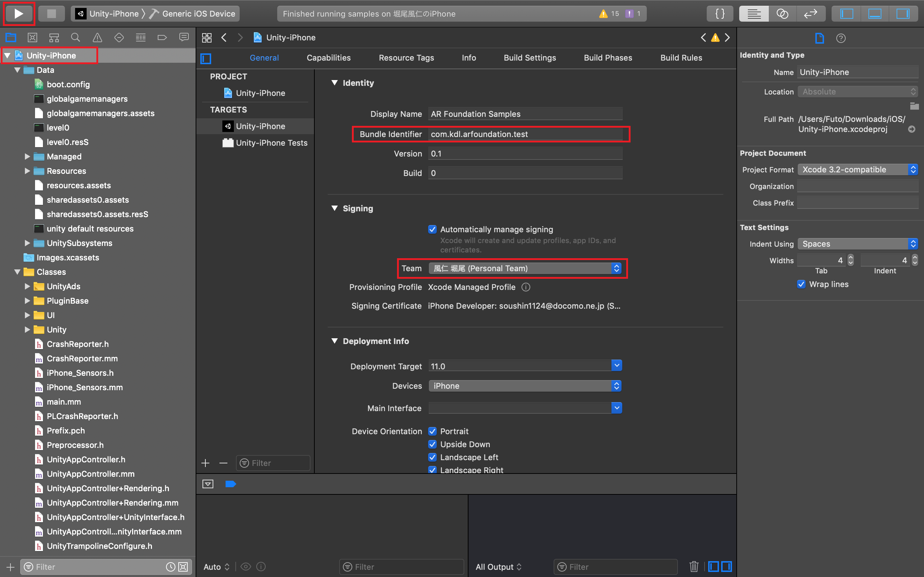Open the Team dropdown menu
Image resolution: width=924 pixels, height=577 pixels.
524,268
